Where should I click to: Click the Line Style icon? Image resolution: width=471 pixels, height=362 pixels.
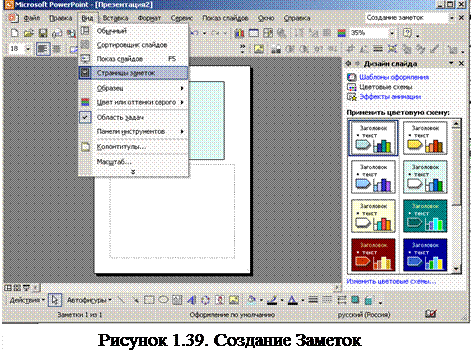point(313,300)
